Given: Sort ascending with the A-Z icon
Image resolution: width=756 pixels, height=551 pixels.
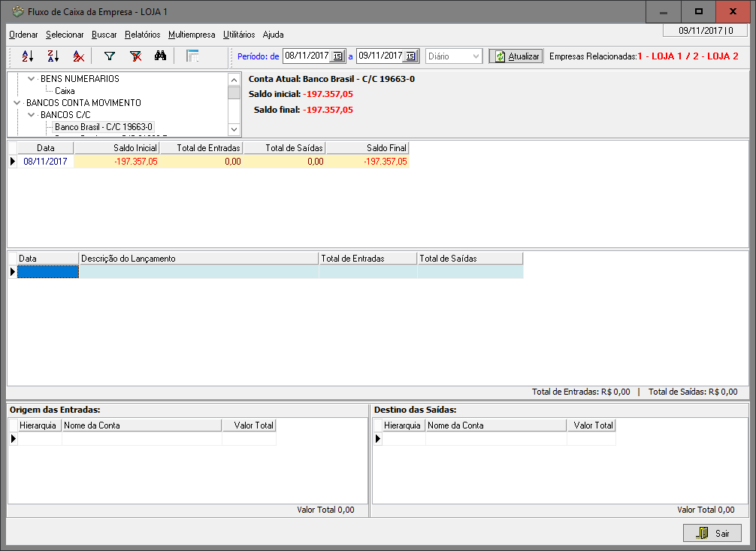Looking at the screenshot, I should point(28,56).
